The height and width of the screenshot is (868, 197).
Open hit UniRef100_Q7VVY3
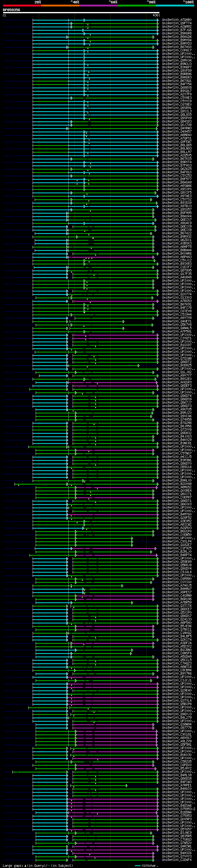point(176,856)
